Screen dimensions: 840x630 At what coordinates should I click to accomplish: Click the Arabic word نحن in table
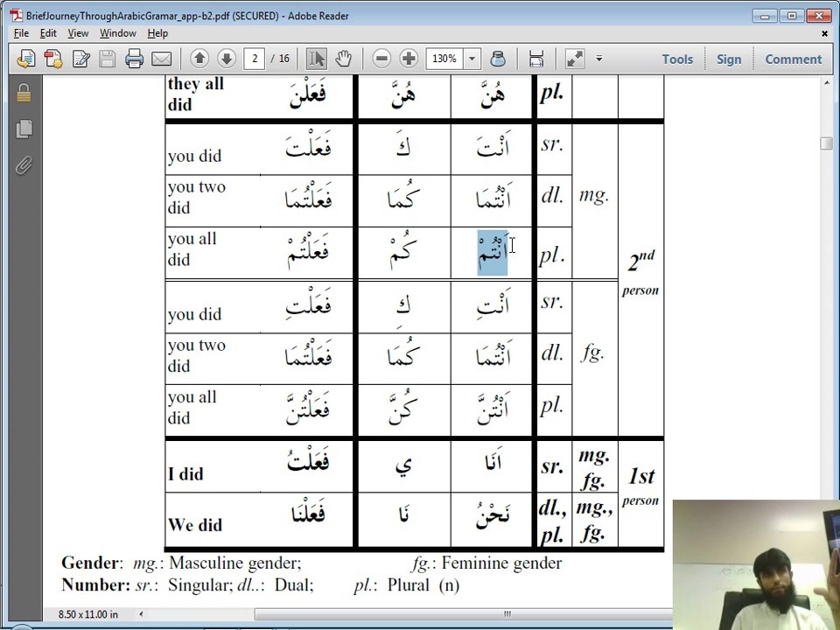pyautogui.click(x=493, y=516)
